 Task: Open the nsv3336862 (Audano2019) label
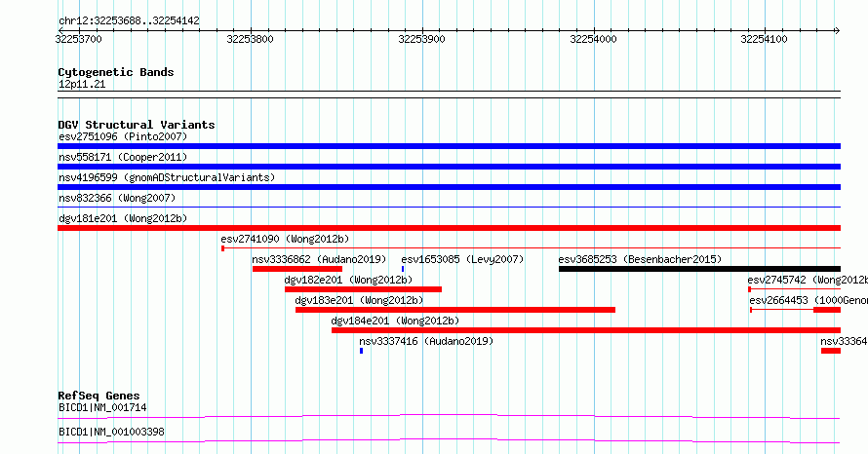click(x=319, y=259)
